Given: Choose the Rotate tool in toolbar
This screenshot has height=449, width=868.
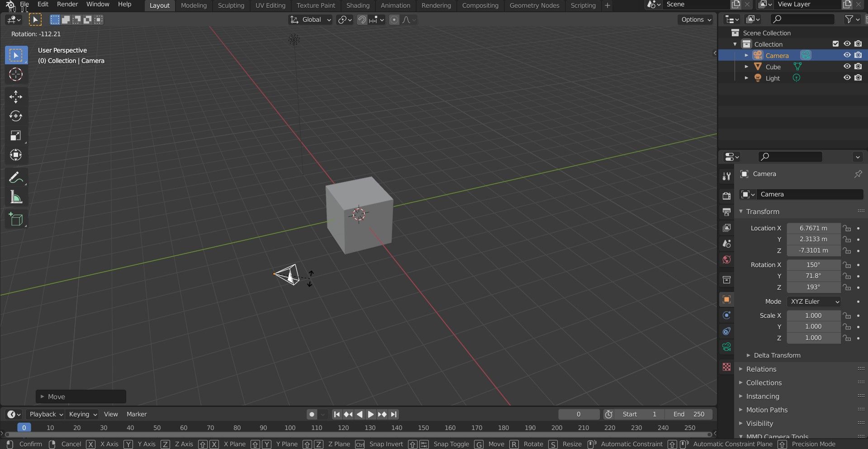Looking at the screenshot, I should pyautogui.click(x=16, y=116).
